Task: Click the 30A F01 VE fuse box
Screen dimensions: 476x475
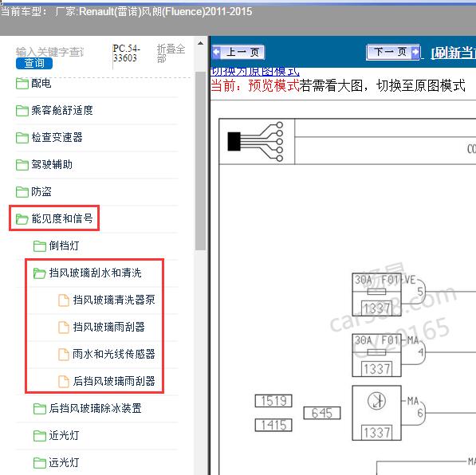Action: point(376,294)
